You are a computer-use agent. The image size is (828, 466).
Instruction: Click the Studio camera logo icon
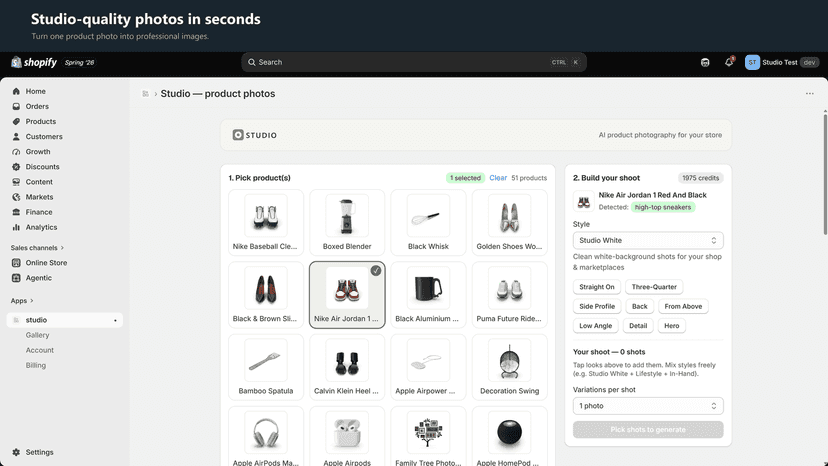coord(238,135)
